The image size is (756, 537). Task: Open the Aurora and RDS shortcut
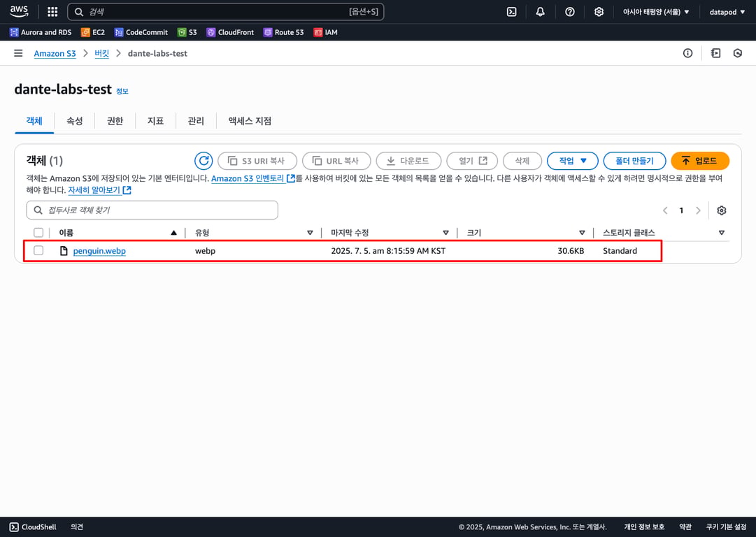click(41, 32)
